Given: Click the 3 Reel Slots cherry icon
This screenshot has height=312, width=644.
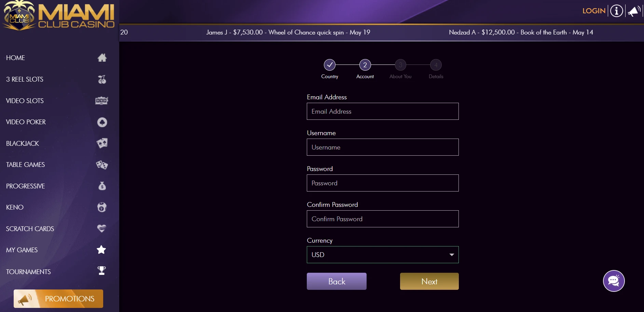Looking at the screenshot, I should point(102,79).
